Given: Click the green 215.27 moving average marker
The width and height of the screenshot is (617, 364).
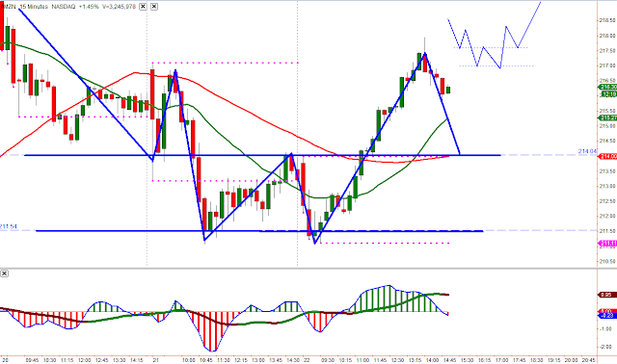Looking at the screenshot, I should (x=607, y=117).
